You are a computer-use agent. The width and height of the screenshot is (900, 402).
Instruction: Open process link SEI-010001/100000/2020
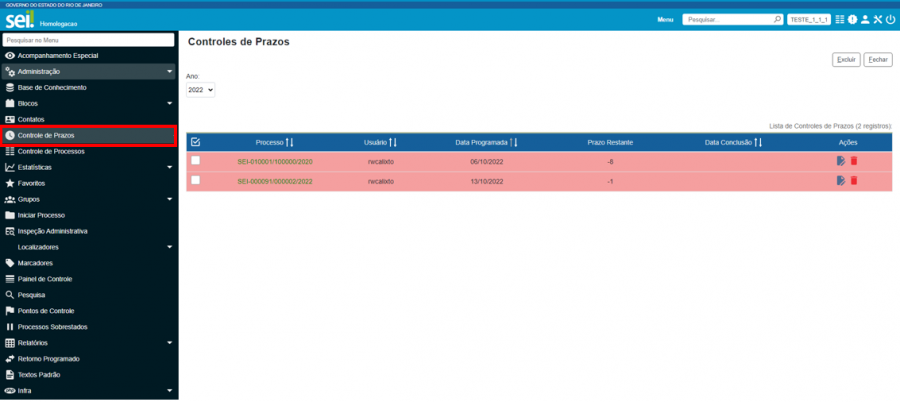click(275, 161)
